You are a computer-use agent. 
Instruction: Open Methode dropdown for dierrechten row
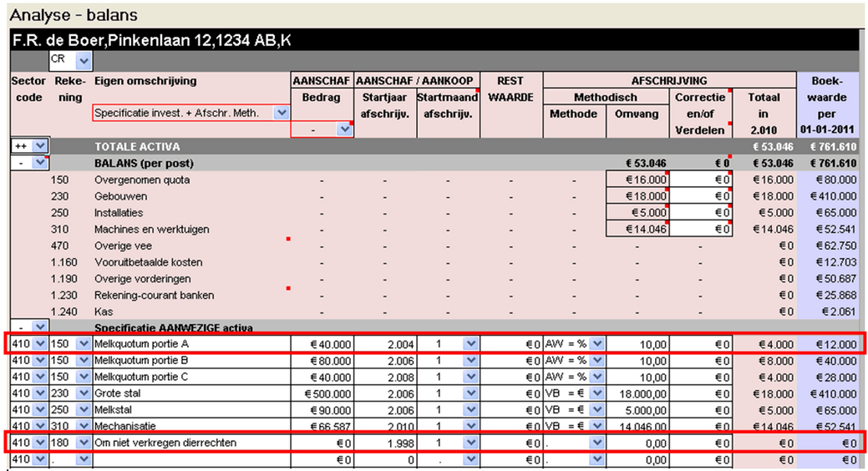(x=596, y=443)
